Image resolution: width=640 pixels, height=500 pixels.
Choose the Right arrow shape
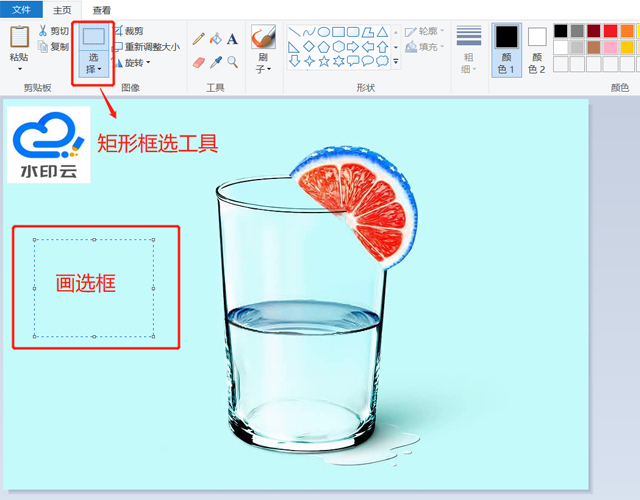[x=353, y=47]
